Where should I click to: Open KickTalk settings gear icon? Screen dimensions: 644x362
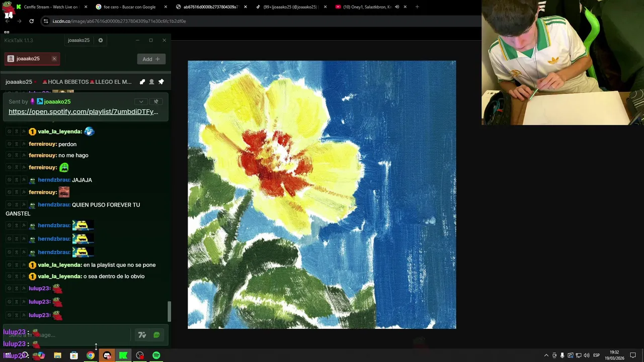[x=101, y=40]
